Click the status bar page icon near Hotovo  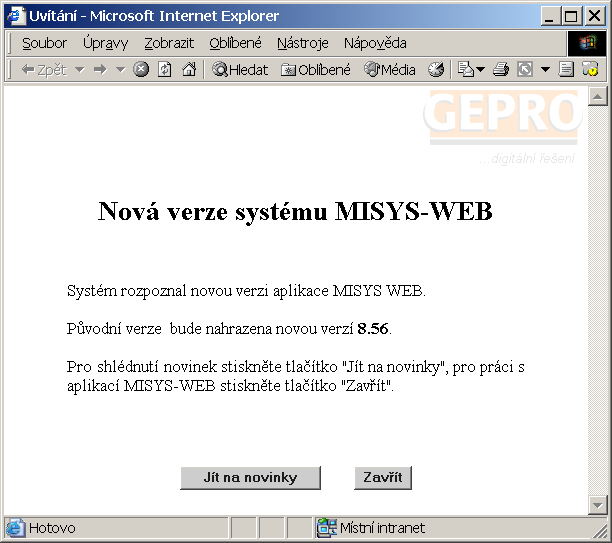15,528
